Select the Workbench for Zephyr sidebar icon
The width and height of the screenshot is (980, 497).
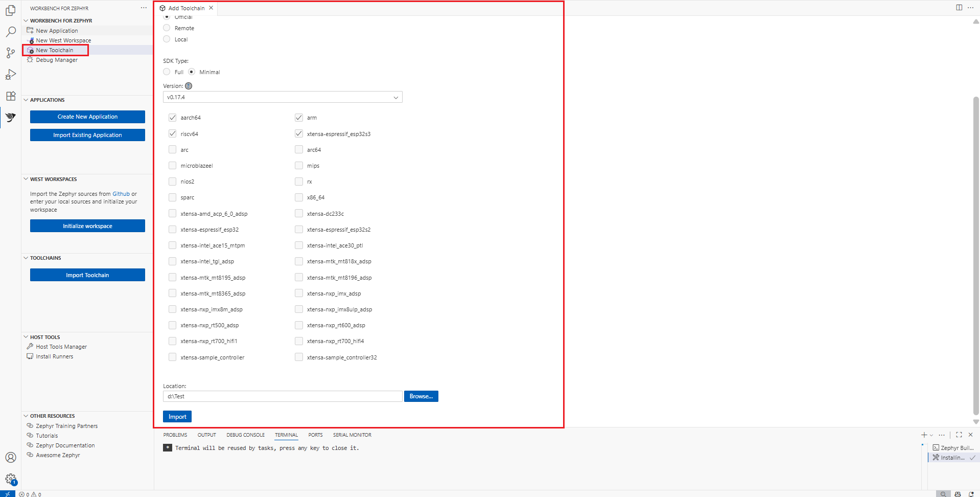[x=10, y=118]
